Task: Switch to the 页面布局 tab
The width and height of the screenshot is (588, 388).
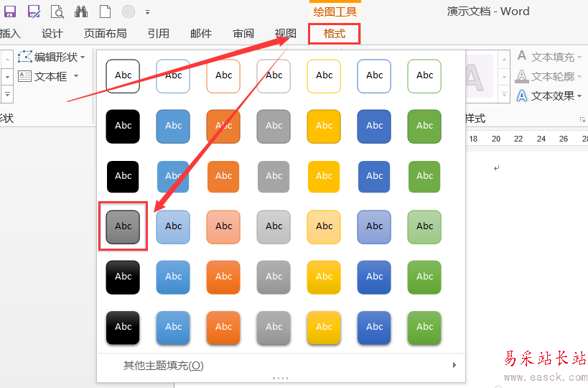Action: [x=105, y=34]
